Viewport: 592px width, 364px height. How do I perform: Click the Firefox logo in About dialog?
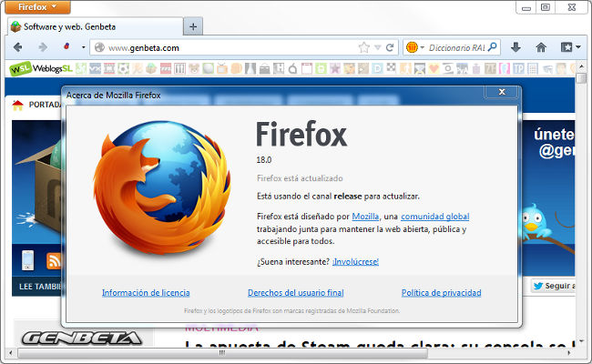[162, 187]
